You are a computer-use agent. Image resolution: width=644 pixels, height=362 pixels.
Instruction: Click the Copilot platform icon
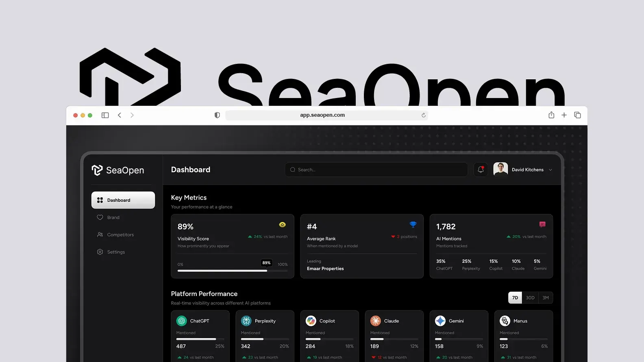click(x=311, y=321)
